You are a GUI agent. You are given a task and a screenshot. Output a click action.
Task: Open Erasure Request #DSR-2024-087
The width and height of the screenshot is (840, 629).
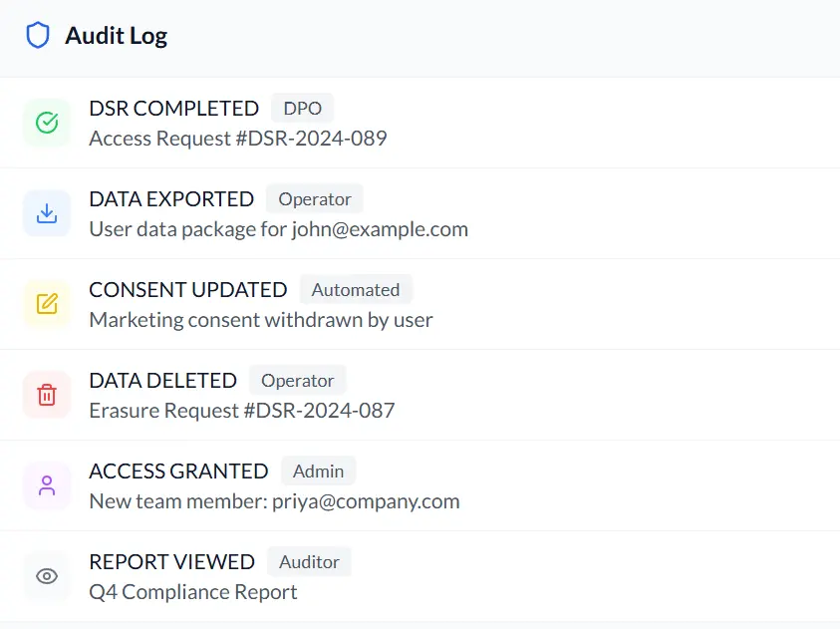click(x=242, y=410)
